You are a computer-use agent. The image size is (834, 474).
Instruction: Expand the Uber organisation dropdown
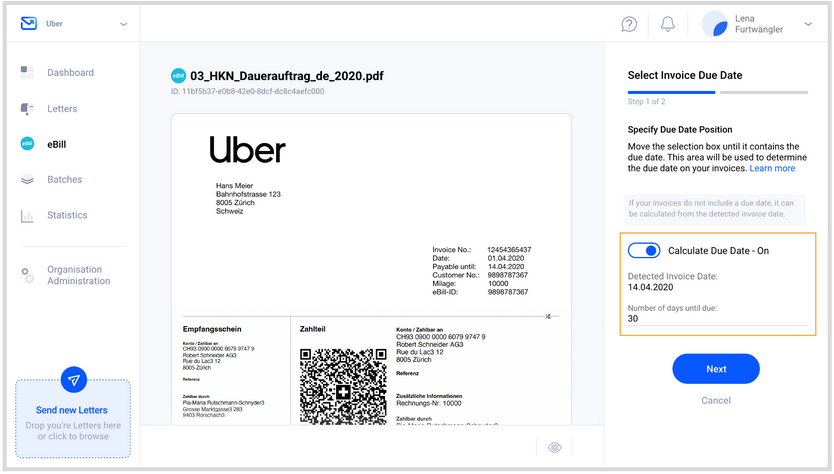click(123, 24)
